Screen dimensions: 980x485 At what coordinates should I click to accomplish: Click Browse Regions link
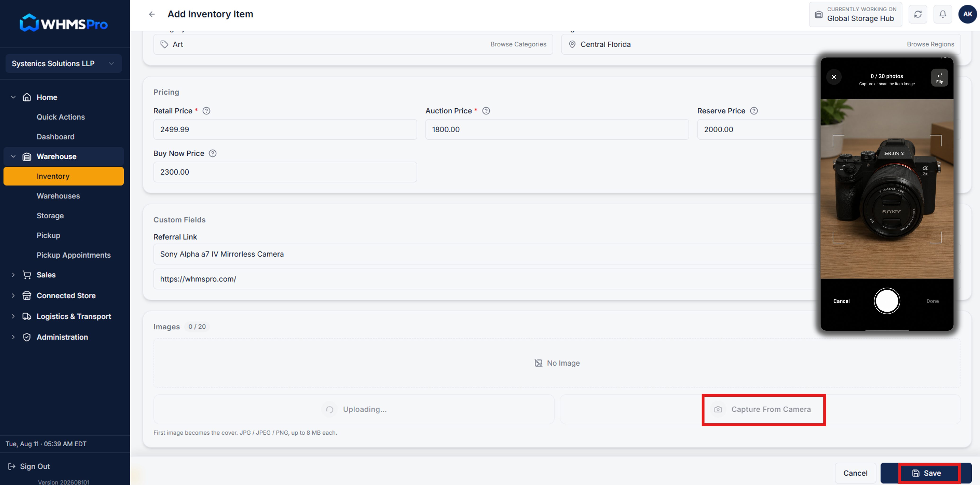click(x=930, y=44)
